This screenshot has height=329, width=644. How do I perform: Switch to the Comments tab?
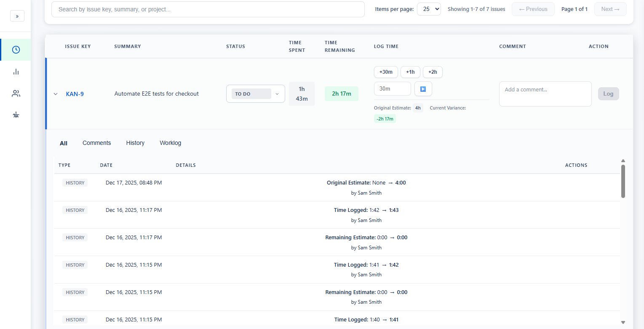pyautogui.click(x=96, y=143)
